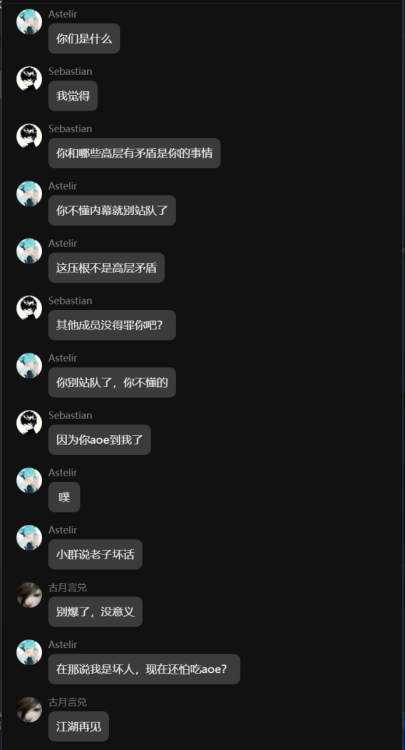The height and width of the screenshot is (750, 405).
Task: Open Sebastian's avatar next to '其他成员没得罪你吧?'
Action: tap(29, 309)
